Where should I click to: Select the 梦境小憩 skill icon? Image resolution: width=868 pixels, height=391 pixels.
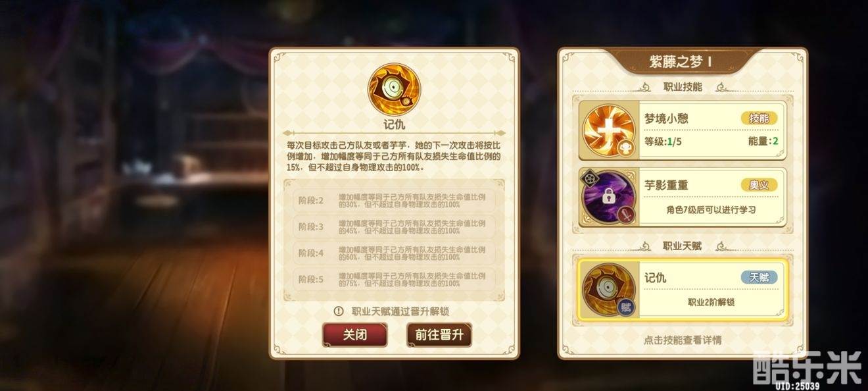609,130
